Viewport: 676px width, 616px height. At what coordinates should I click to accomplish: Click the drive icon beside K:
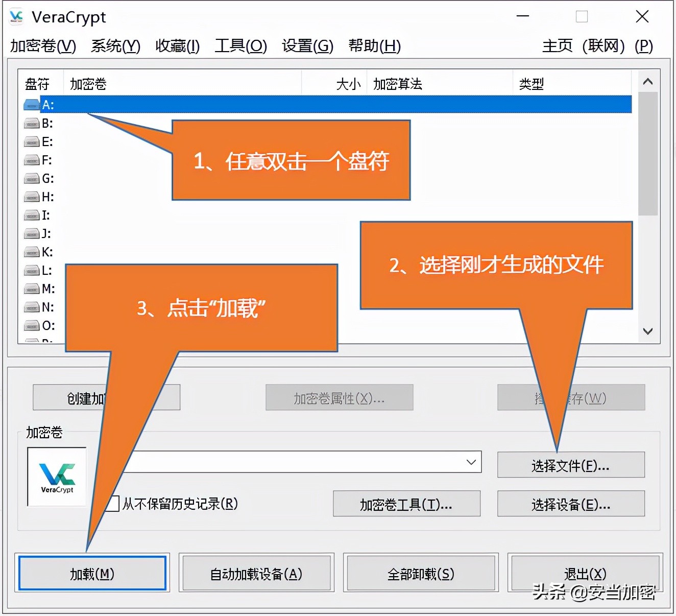tap(31, 252)
